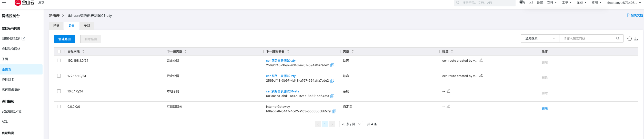The image size is (644, 139).
Task: Delete the 0.0.0.0/0 route
Action: click(x=545, y=109)
